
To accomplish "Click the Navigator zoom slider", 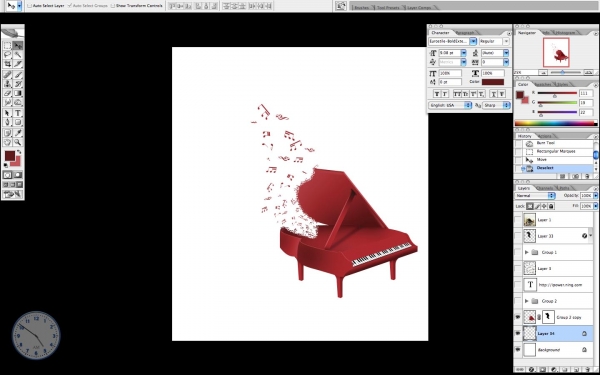I will (562, 72).
